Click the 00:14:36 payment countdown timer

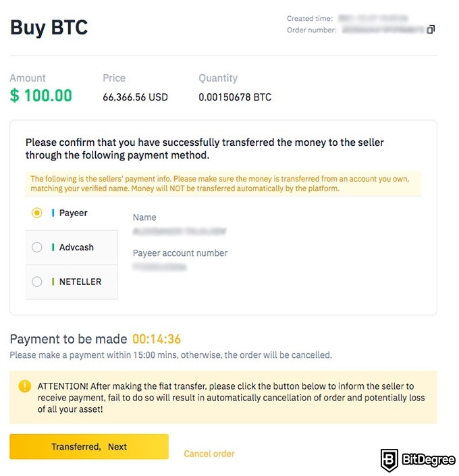pyautogui.click(x=157, y=339)
